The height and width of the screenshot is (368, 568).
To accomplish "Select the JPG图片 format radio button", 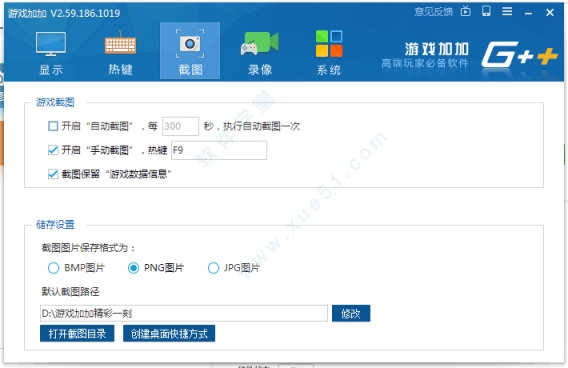I will 213,268.
